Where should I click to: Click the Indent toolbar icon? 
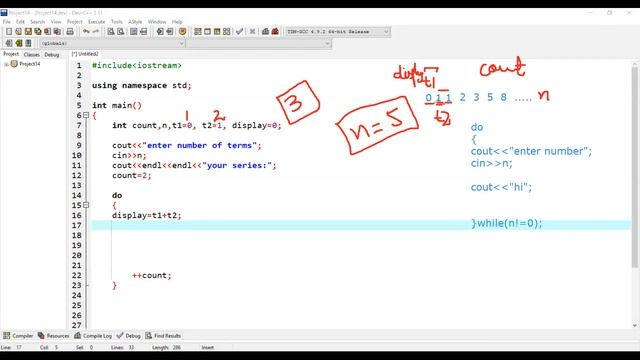click(160, 31)
